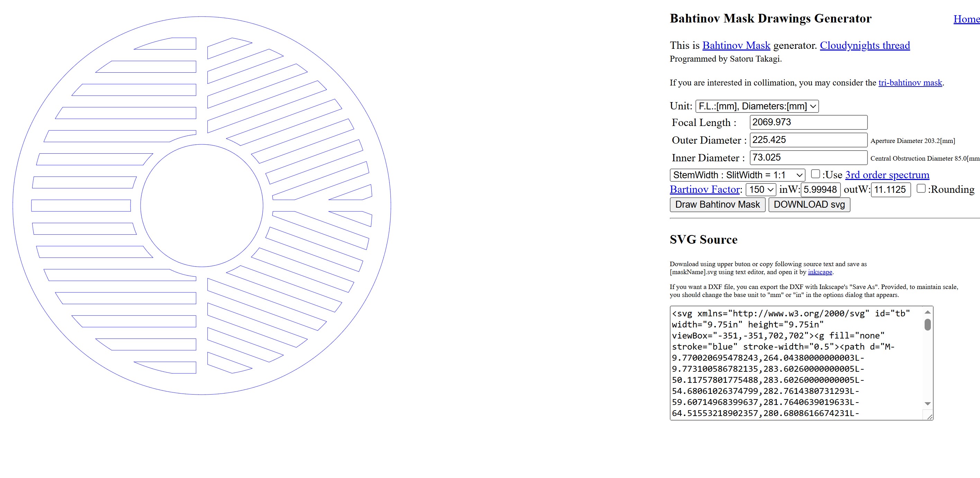
Task: Click the inW value field
Action: pos(820,189)
